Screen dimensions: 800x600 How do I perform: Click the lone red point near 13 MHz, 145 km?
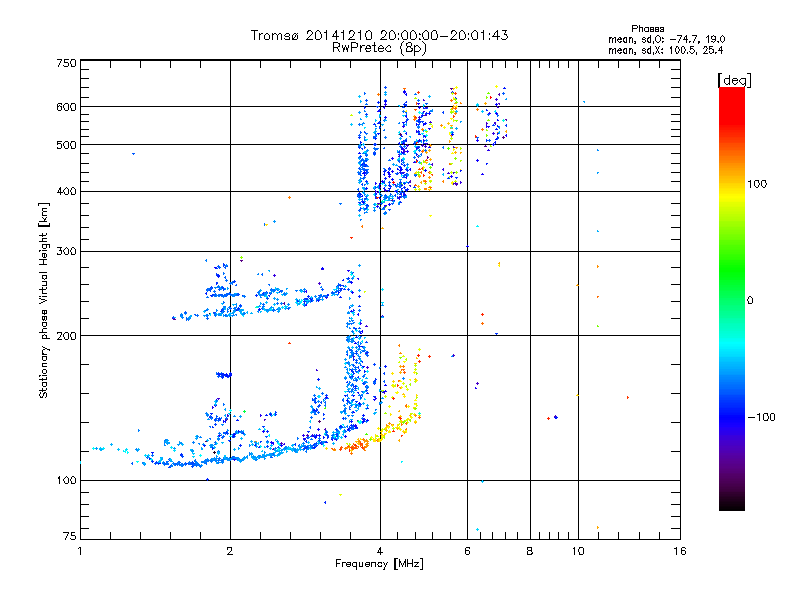pos(628,397)
